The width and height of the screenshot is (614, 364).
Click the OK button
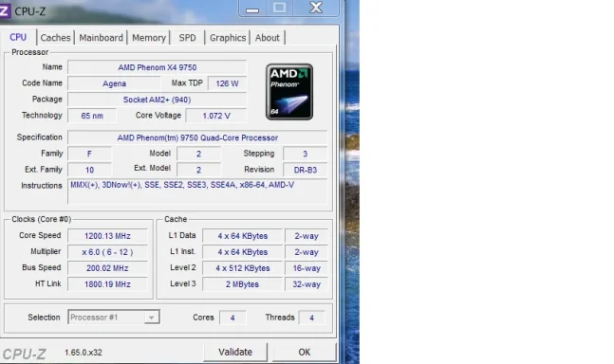[305, 353]
